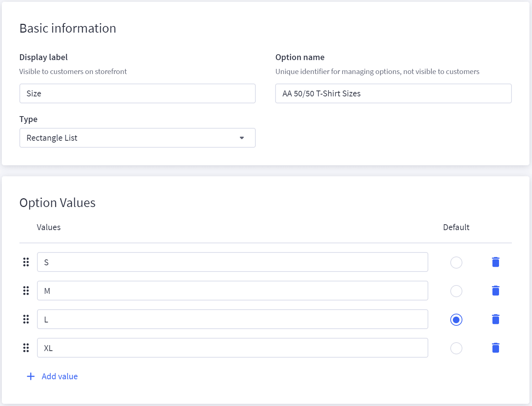The image size is (532, 406).
Task: Click the dropdown arrow on Rectangle List
Action: [241, 138]
